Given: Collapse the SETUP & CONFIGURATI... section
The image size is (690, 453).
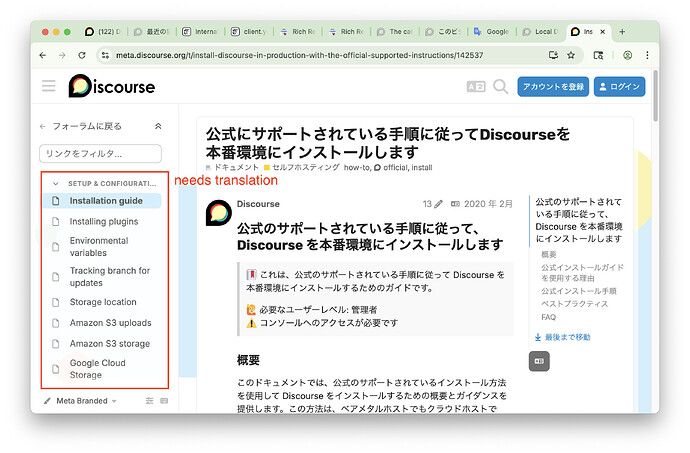Looking at the screenshot, I should pyautogui.click(x=104, y=184).
